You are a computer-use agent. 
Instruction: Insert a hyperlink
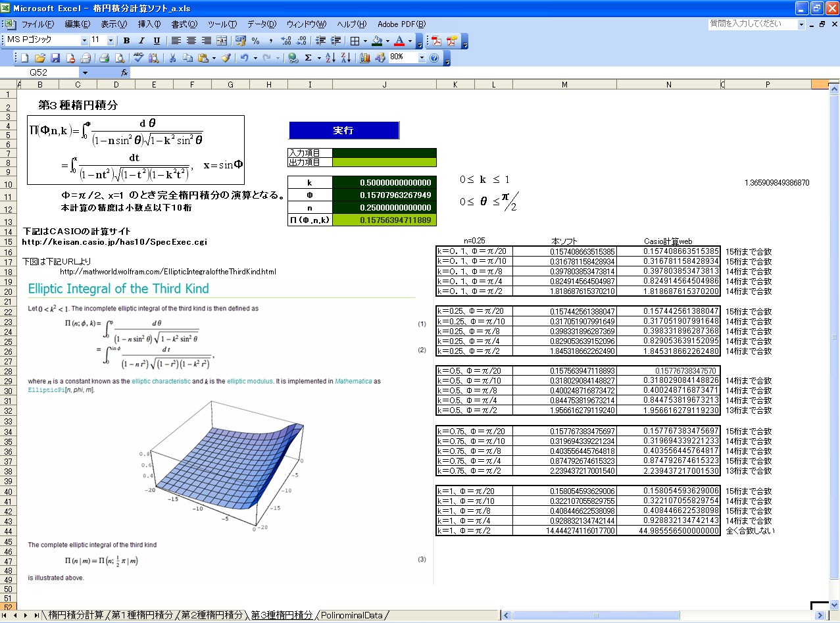[x=293, y=58]
